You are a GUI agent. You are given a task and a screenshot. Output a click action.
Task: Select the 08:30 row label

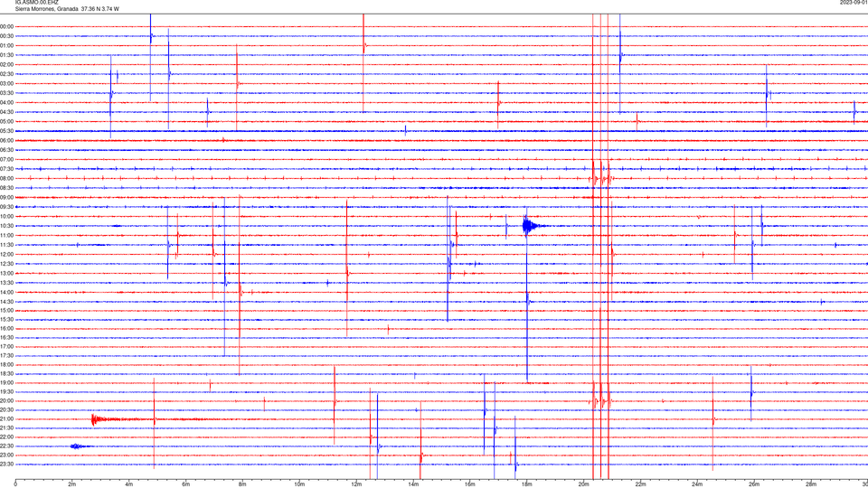coord(7,188)
